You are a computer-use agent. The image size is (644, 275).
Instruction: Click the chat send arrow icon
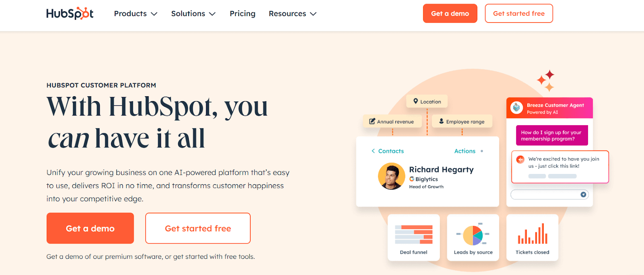583,194
